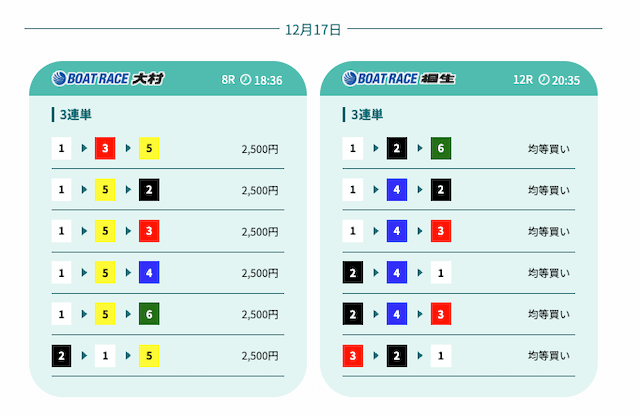The height and width of the screenshot is (416, 640).
Task: Click green boat 6 in Kiryu's first row
Action: pyautogui.click(x=441, y=149)
